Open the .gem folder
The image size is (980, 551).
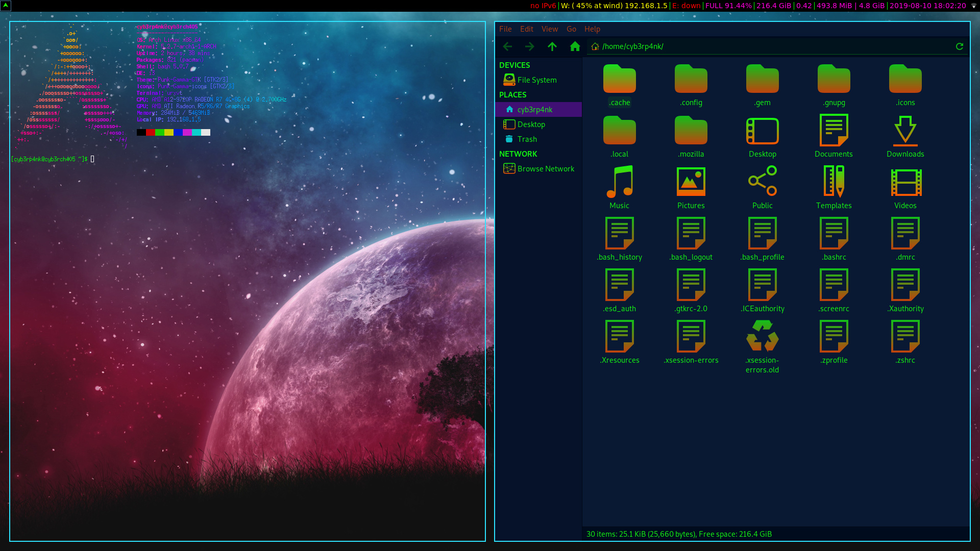pyautogui.click(x=763, y=85)
